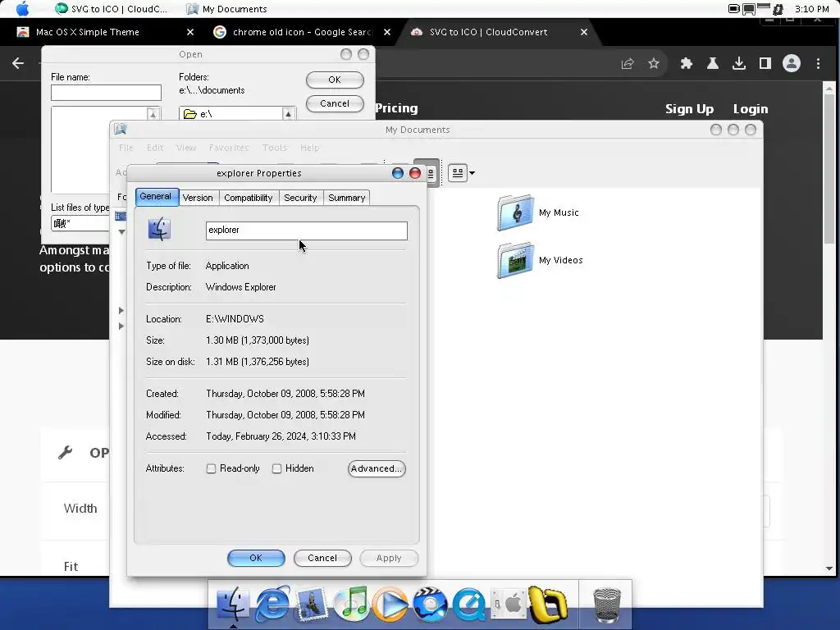Click the My Documents title bar icon

(121, 129)
